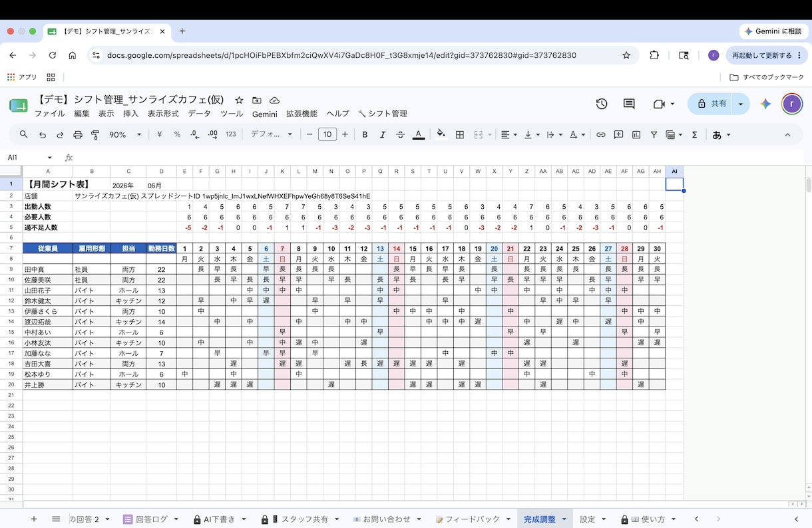Screen dimensions: 812x528
Task: Check cloud document status icon
Action: pos(274,100)
